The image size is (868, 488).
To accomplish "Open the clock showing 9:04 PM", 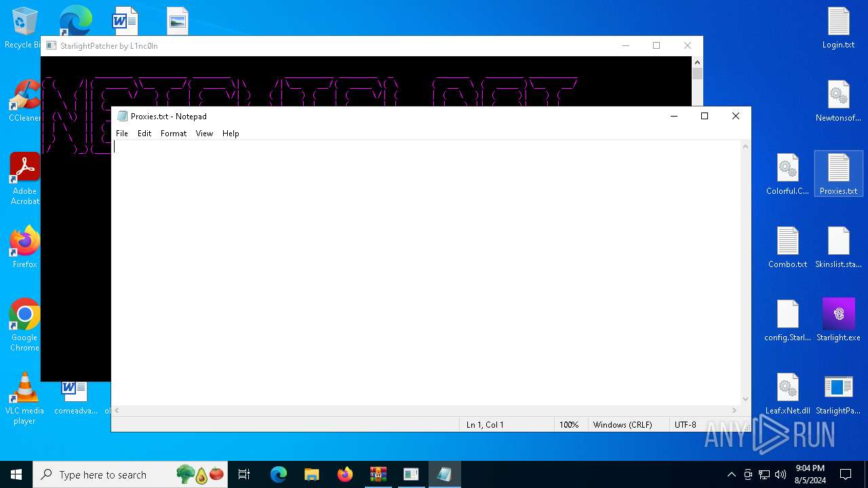I will [810, 474].
